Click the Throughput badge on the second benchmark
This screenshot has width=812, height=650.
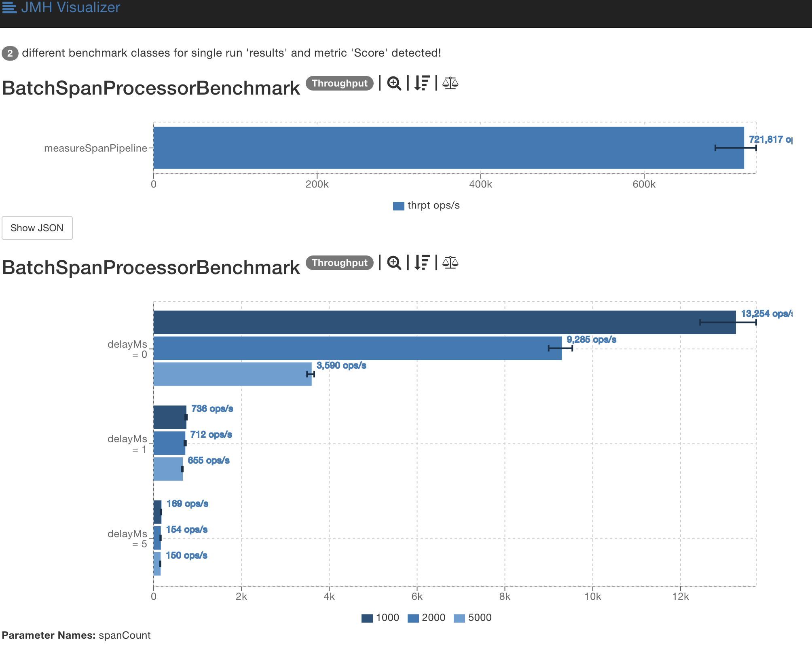tap(340, 263)
